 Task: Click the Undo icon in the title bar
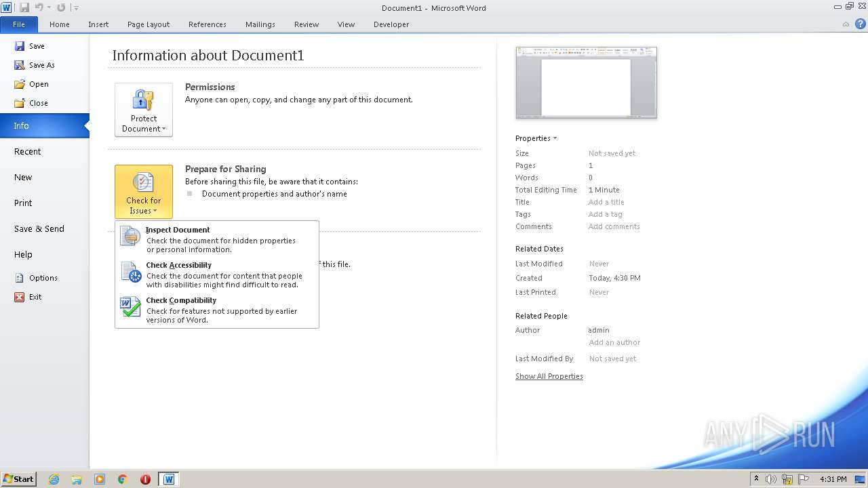pos(39,7)
